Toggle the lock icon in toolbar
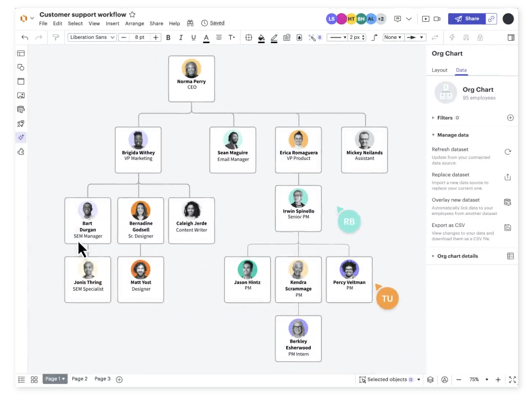 [480, 37]
